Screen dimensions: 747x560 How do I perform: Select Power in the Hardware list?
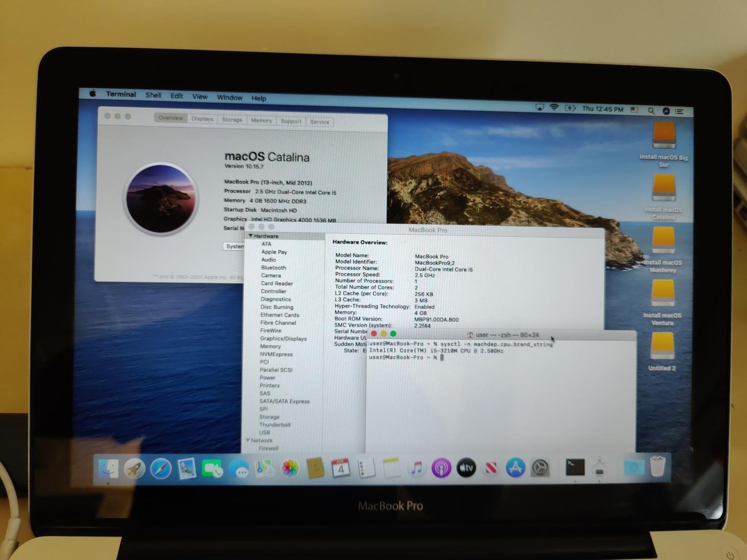click(x=268, y=377)
